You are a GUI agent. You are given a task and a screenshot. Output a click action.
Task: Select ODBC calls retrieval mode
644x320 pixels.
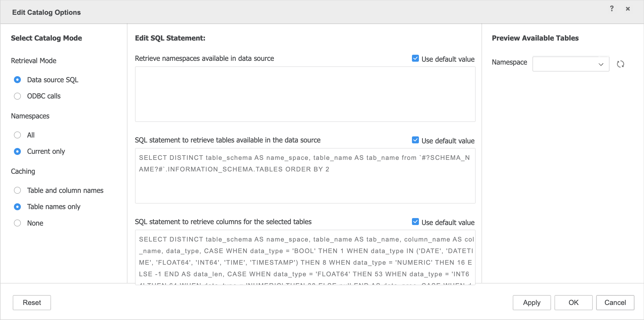[17, 96]
